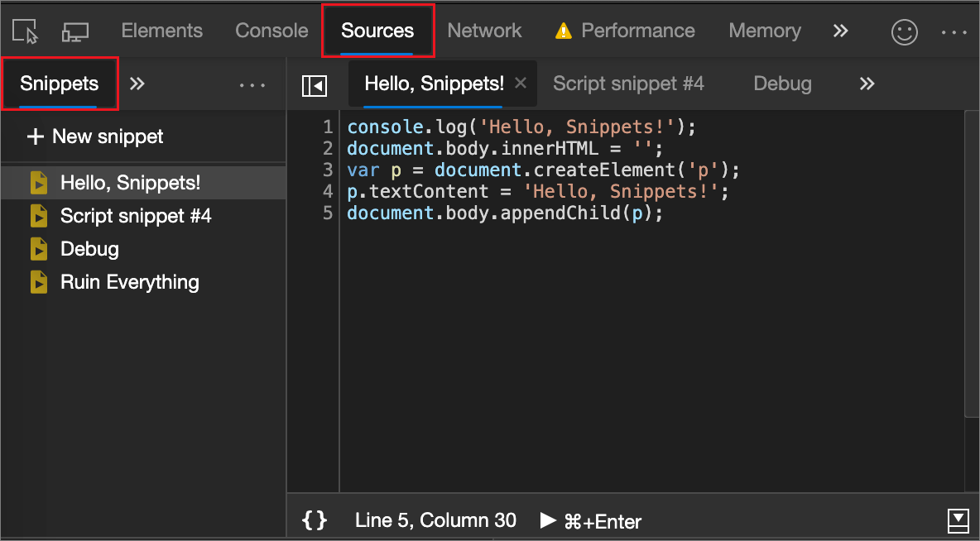Show hidden editor tabs via the chevron
The height and width of the screenshot is (541, 980).
[866, 84]
